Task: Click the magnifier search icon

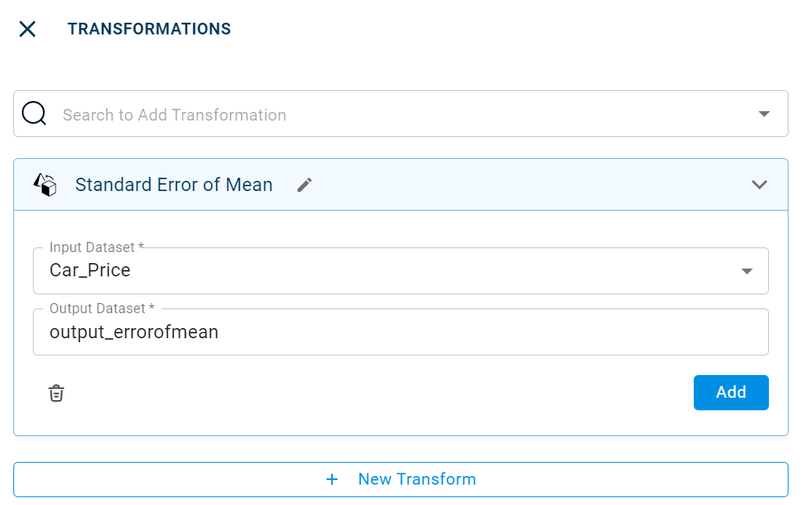Action: 34,114
